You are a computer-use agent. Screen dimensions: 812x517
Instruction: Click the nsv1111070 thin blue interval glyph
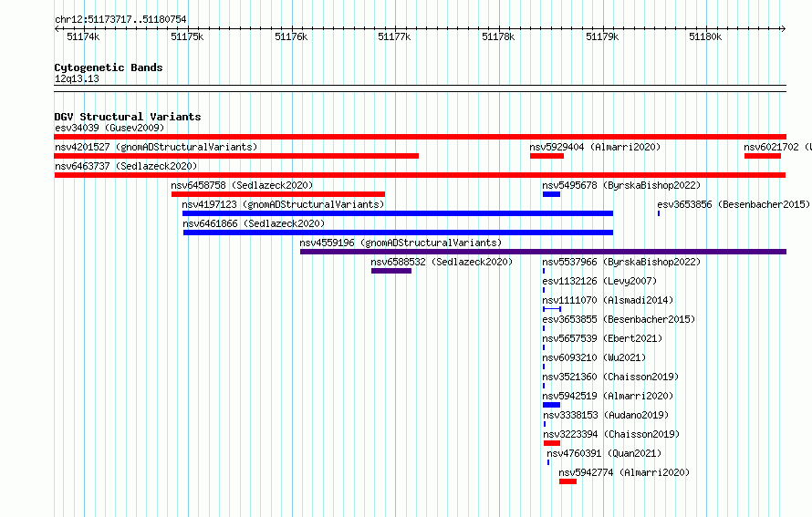(552, 309)
